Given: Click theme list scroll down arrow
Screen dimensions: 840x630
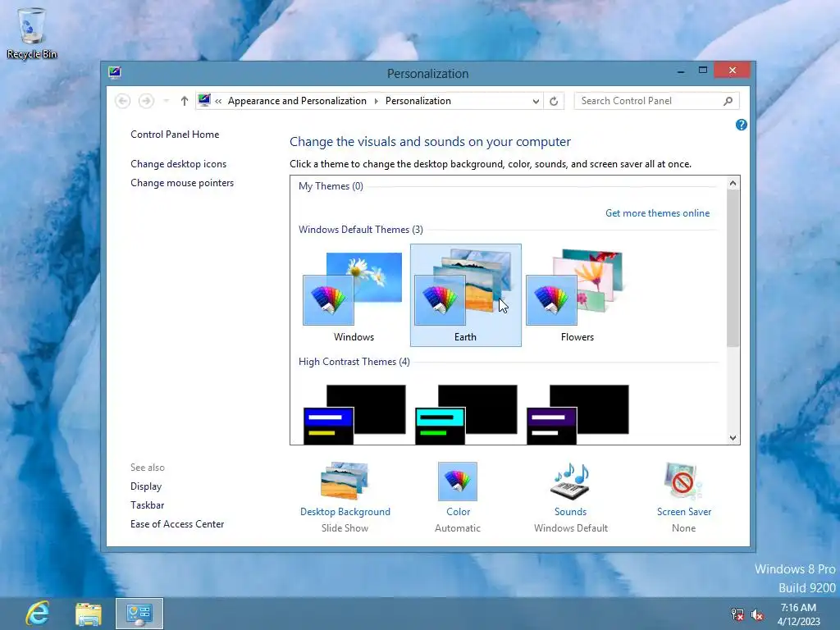Looking at the screenshot, I should [x=733, y=438].
